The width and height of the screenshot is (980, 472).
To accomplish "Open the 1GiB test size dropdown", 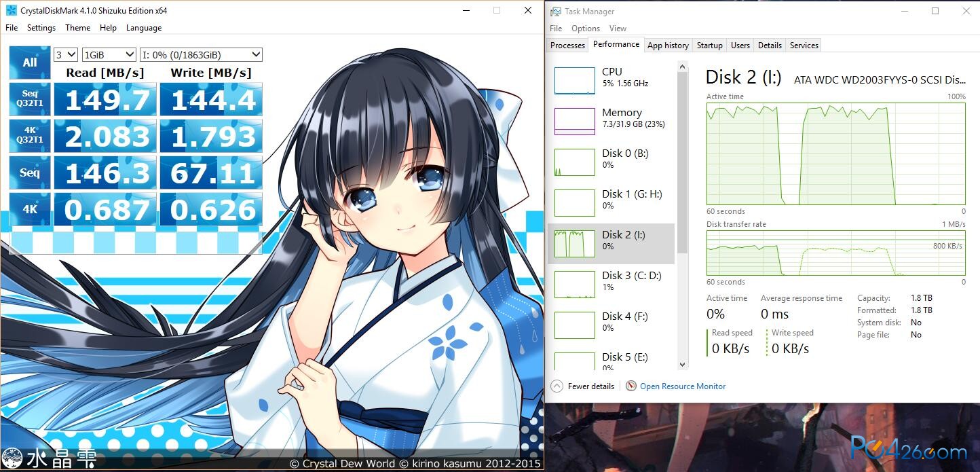I will pyautogui.click(x=109, y=55).
